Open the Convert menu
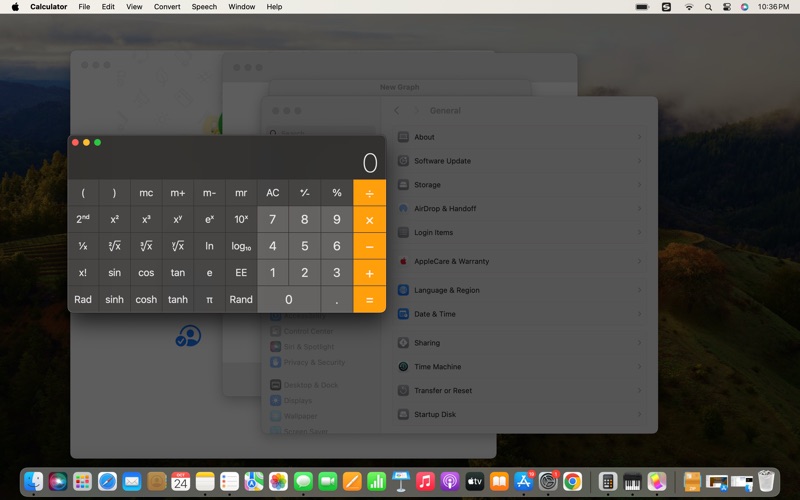 point(167,7)
